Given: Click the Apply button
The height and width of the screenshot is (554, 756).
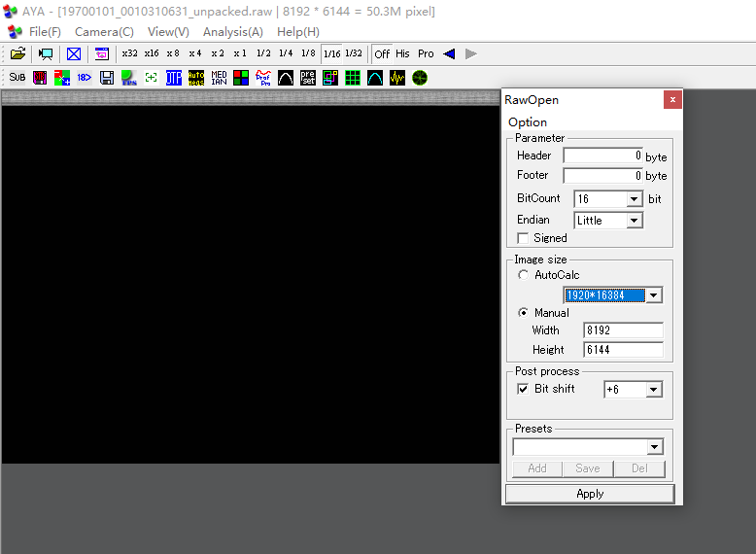Looking at the screenshot, I should coord(590,494).
